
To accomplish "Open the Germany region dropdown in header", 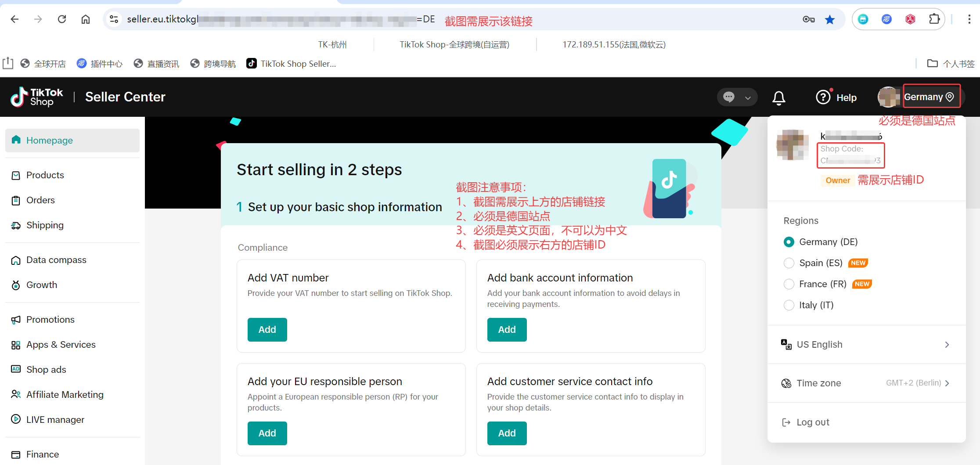I will [929, 97].
